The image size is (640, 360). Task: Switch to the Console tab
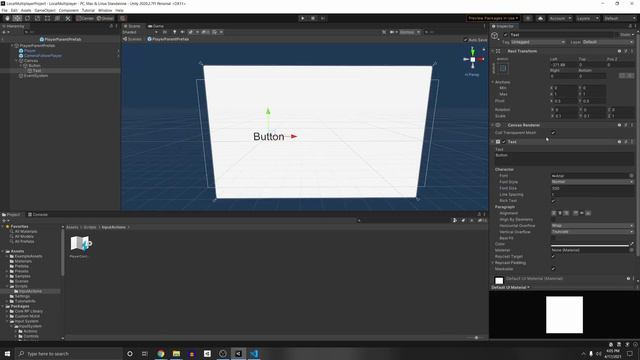38,215
